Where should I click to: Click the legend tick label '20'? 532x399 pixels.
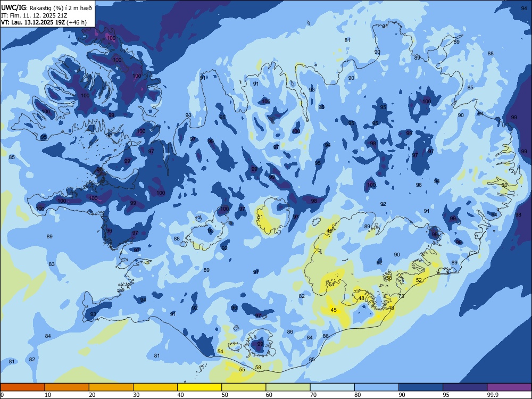92,395
